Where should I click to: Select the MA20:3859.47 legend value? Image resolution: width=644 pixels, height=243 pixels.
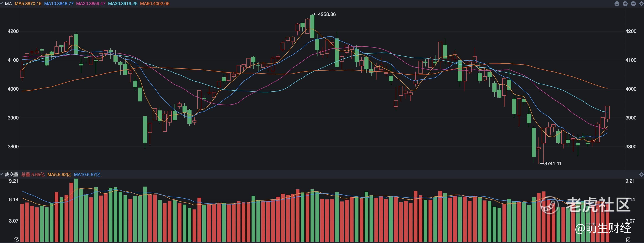(91, 4)
